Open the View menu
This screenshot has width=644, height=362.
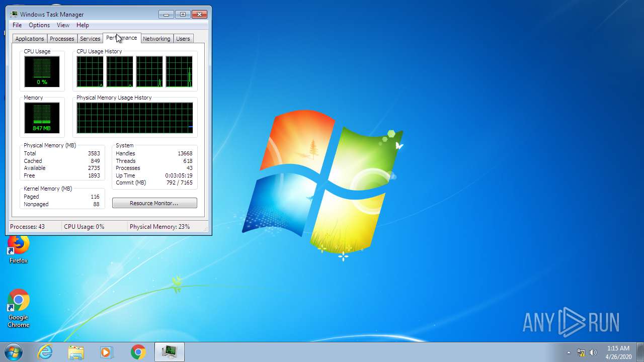[63, 25]
